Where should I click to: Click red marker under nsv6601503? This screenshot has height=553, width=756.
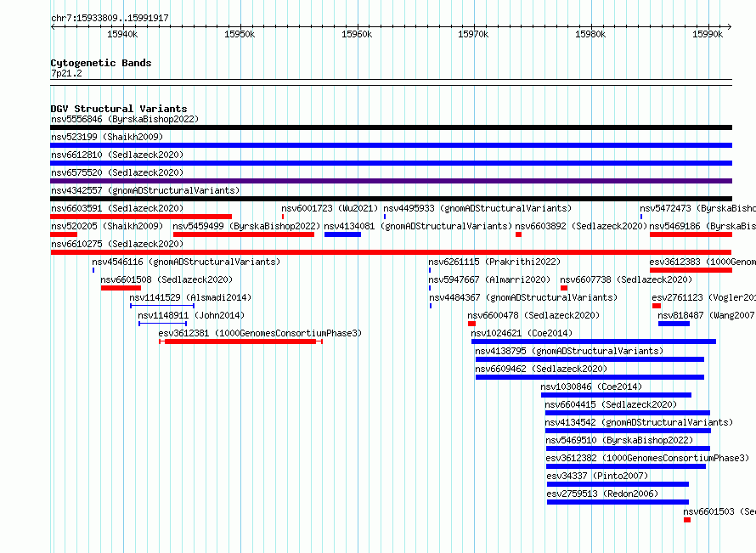[687, 520]
